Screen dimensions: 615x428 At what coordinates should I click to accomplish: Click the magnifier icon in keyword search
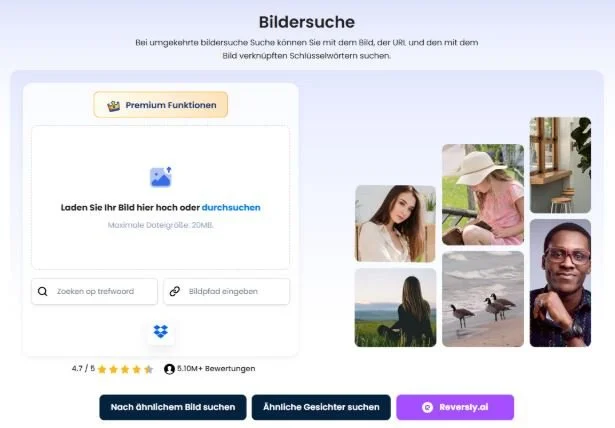(x=43, y=291)
